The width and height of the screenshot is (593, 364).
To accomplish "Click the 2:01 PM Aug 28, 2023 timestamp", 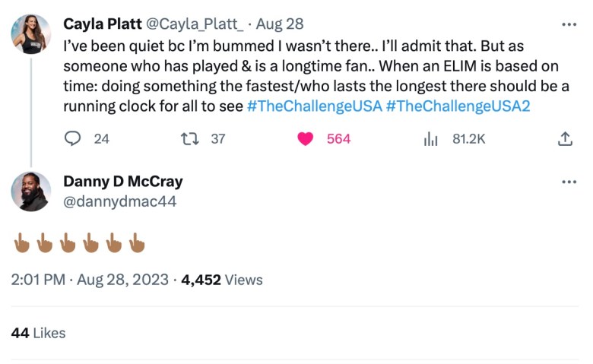I will (90, 280).
